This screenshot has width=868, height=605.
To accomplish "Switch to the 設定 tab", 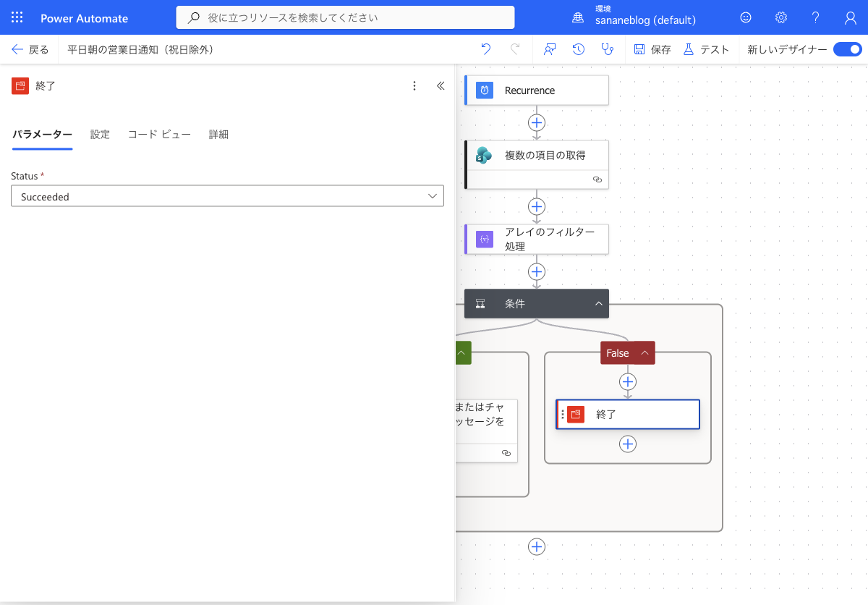I will click(x=100, y=135).
